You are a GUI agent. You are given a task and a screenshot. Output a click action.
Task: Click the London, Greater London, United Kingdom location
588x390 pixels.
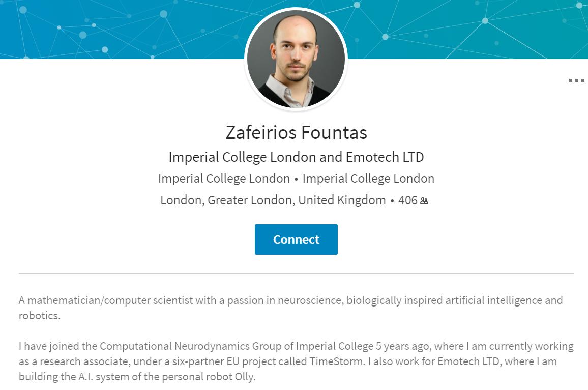click(x=273, y=200)
